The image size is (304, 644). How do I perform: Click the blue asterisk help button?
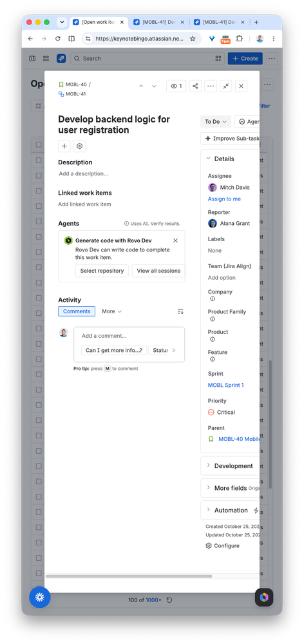click(40, 597)
